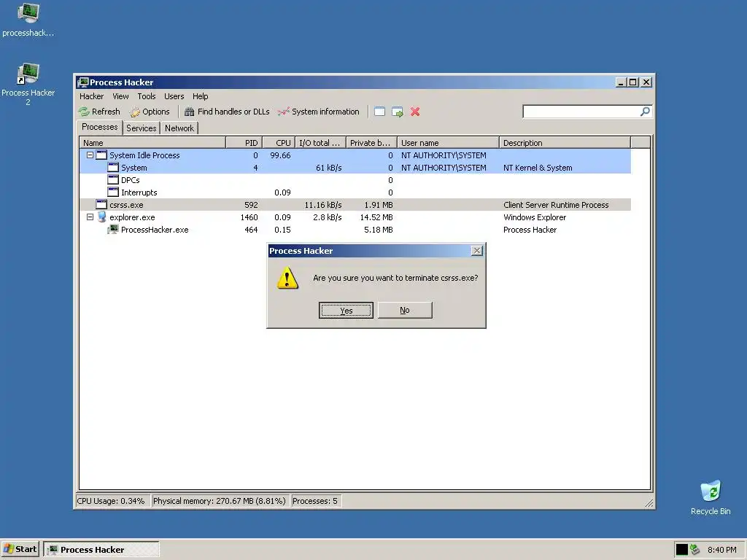747x560 pixels.
Task: Sort by the Description column header
Action: pyautogui.click(x=565, y=143)
